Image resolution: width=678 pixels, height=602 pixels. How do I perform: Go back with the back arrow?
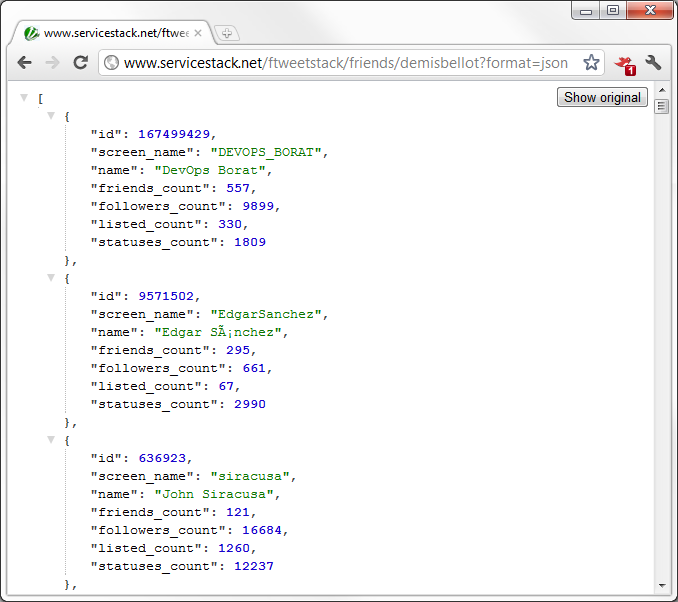25,63
